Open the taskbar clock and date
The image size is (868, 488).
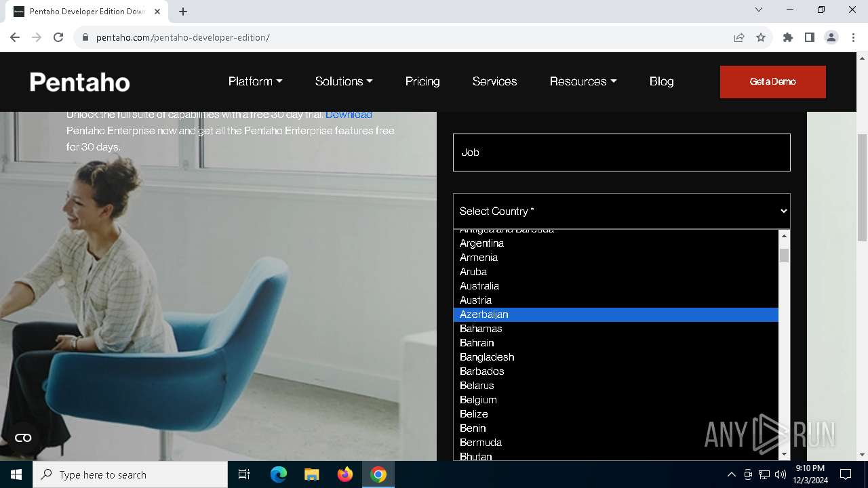[x=810, y=474]
